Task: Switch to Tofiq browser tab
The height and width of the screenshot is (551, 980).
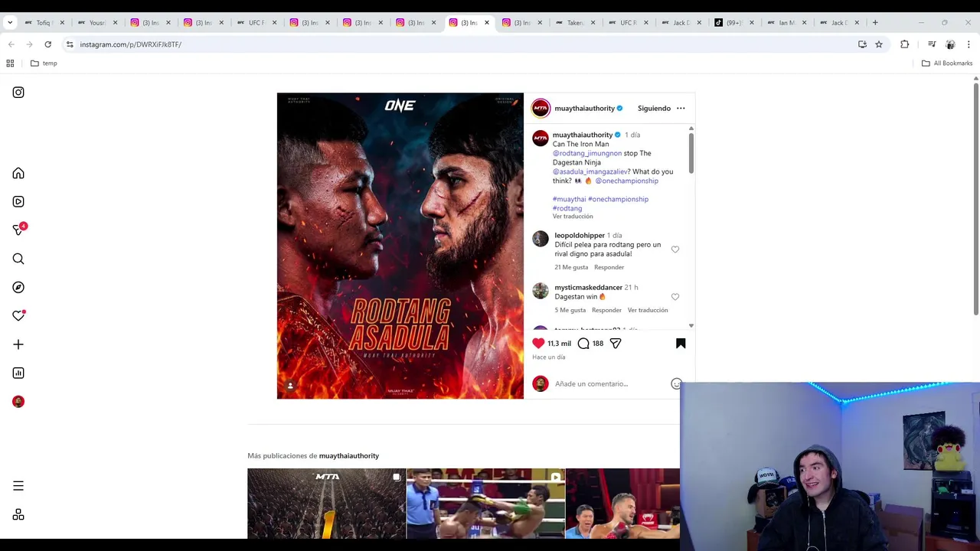Action: tap(44, 22)
